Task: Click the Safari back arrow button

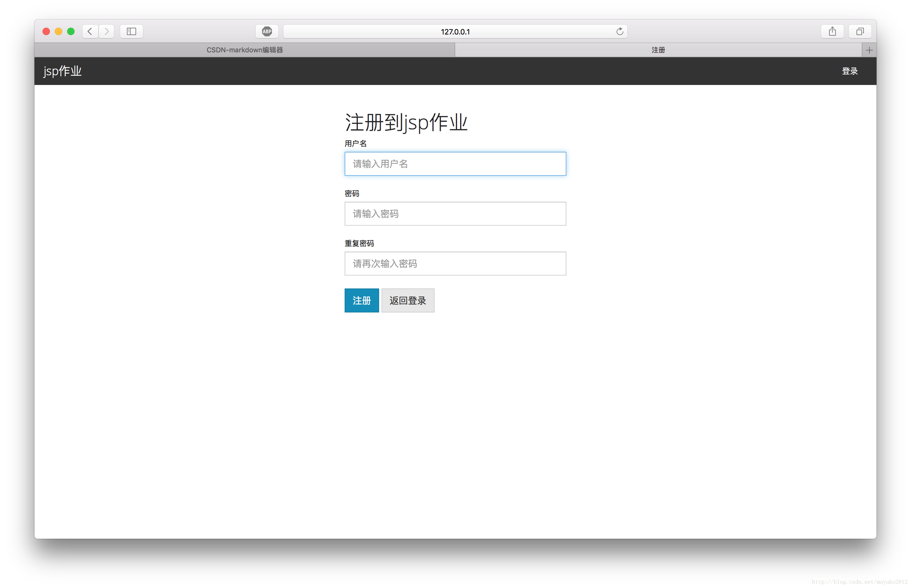Action: tap(90, 31)
